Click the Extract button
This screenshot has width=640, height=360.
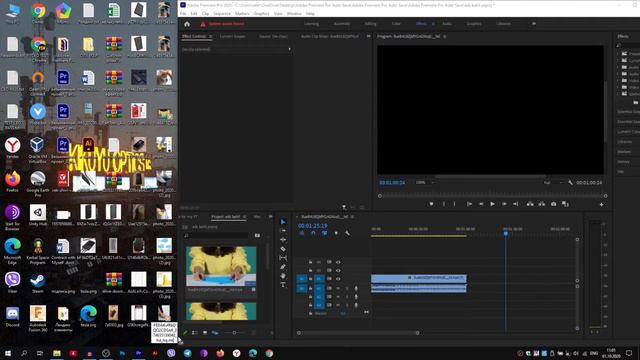point(542,204)
